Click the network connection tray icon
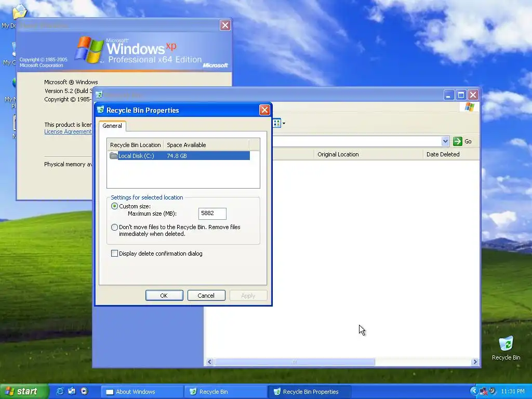Image resolution: width=532 pixels, height=399 pixels. 484,392
